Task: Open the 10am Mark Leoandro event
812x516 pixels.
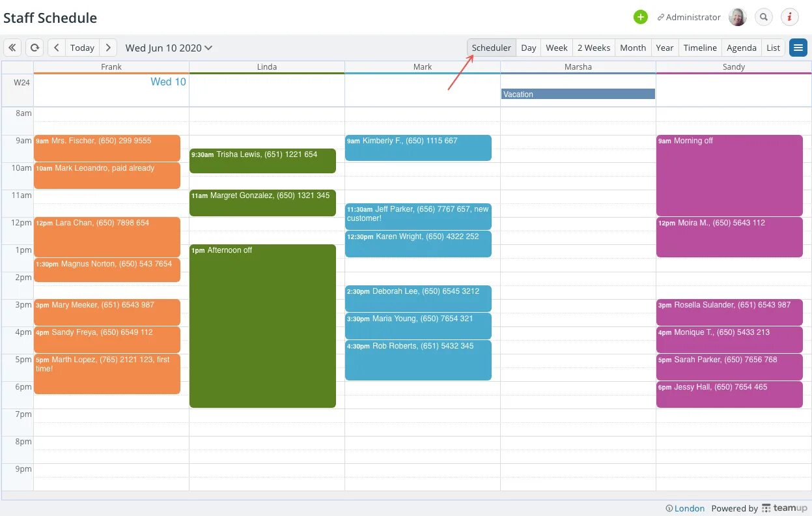Action: pos(107,175)
